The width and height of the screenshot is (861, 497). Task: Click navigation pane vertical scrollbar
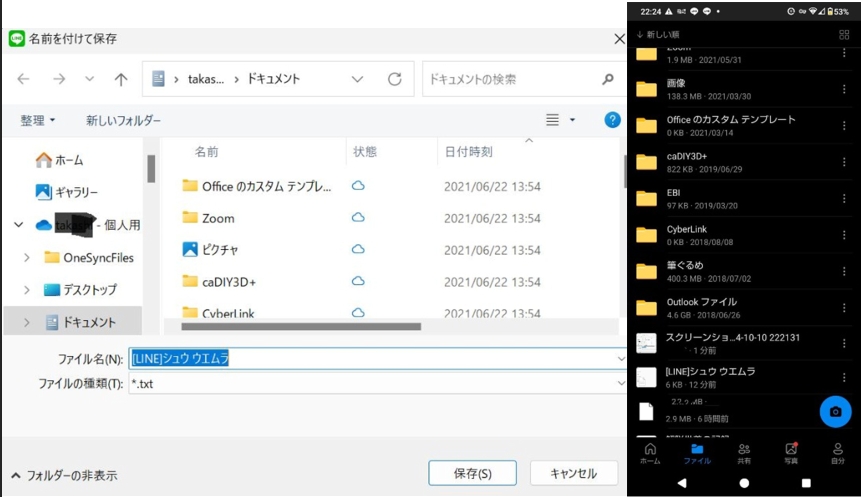pyautogui.click(x=151, y=169)
